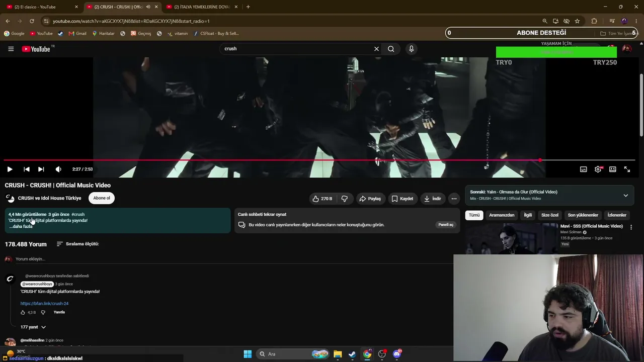The image size is (644, 362).
Task: Select the Size özel filter chip
Action: click(x=550, y=215)
